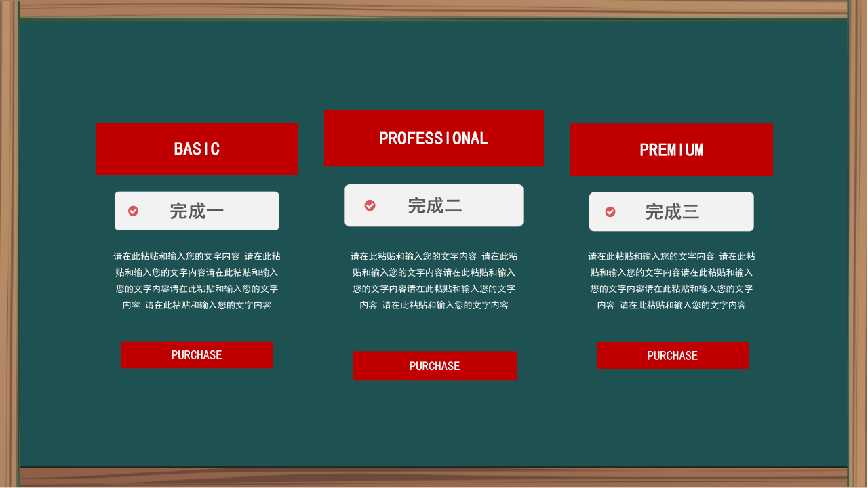Select the 完成一 title box
Screen dimensions: 868x488
[197, 211]
